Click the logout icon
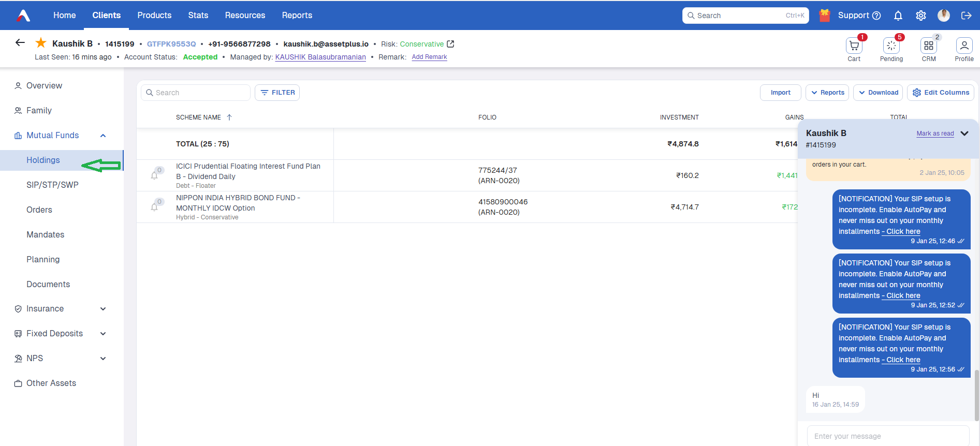Image resolution: width=980 pixels, height=446 pixels. pyautogui.click(x=966, y=16)
